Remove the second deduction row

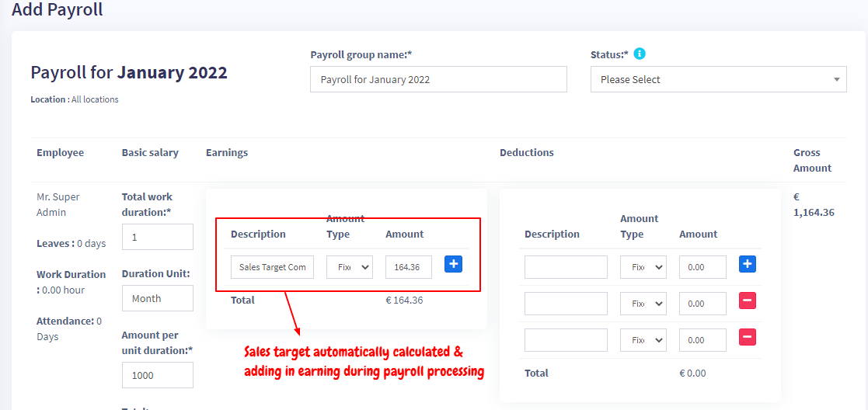[748, 301]
